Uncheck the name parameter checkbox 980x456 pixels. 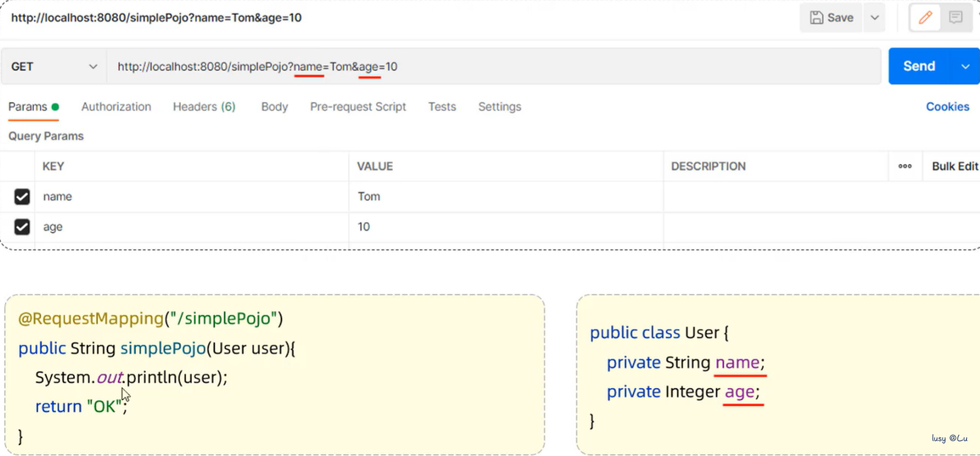point(22,197)
